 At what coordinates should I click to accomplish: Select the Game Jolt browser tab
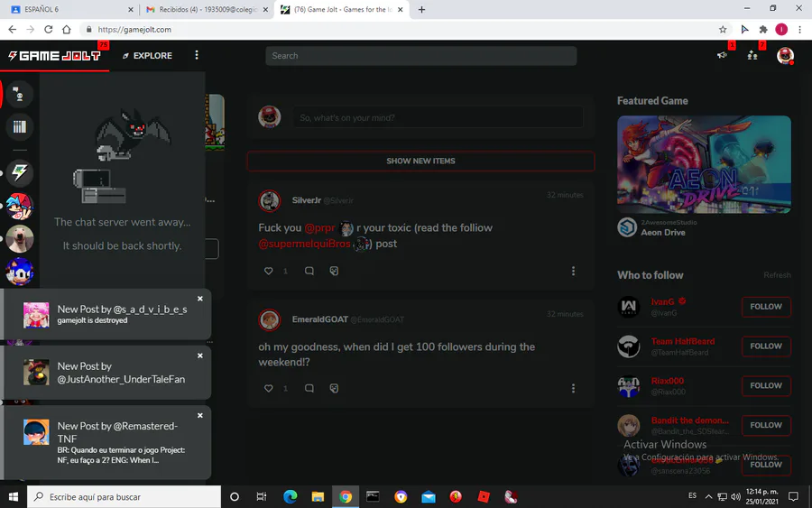[342, 9]
